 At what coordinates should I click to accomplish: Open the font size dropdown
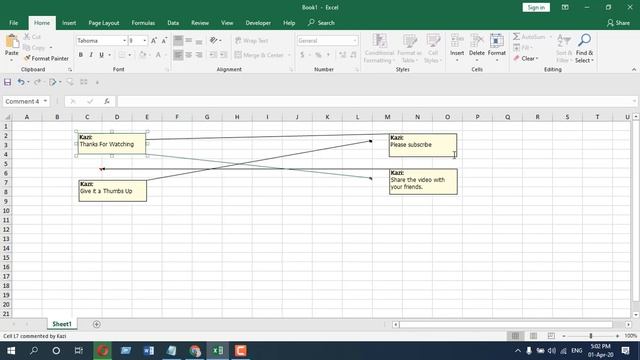pyautogui.click(x=144, y=40)
